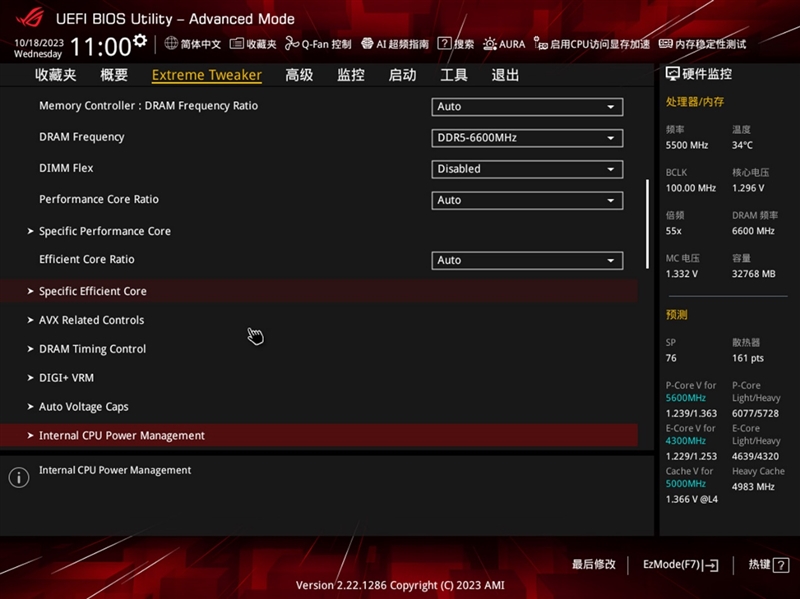Screen dimensions: 800x599
Task: Switch to 高级 tab
Action: 299,75
